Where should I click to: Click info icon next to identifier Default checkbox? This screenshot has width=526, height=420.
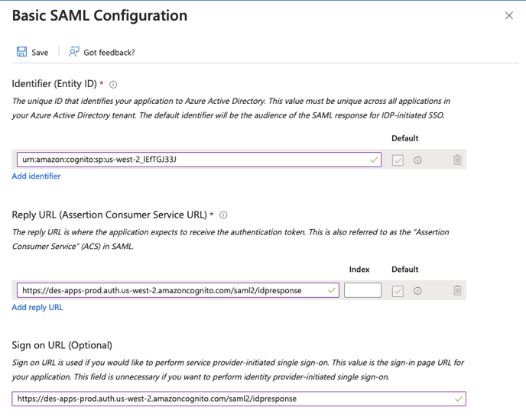417,160
